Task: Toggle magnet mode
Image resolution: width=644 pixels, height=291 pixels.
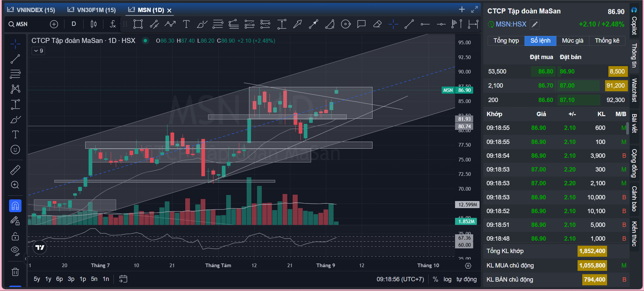Action: [x=15, y=206]
